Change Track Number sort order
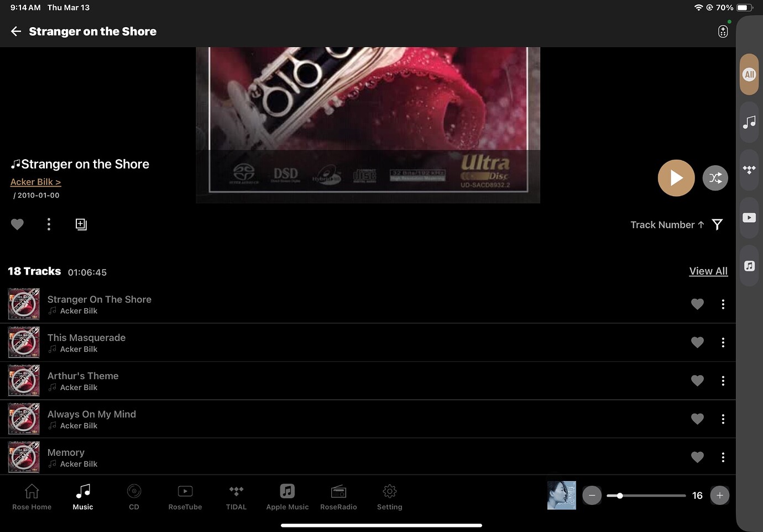Viewport: 763px width, 532px height. 667,225
